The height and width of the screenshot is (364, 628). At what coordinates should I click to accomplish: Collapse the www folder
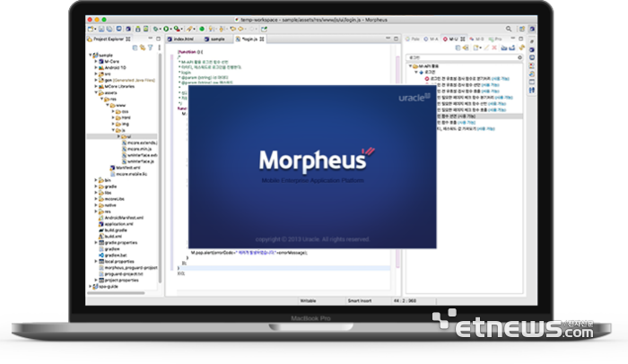tap(108, 105)
